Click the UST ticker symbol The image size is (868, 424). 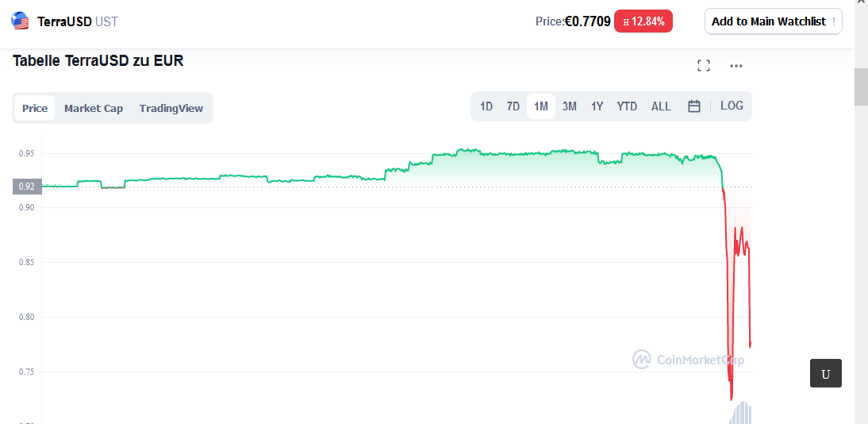(x=106, y=22)
